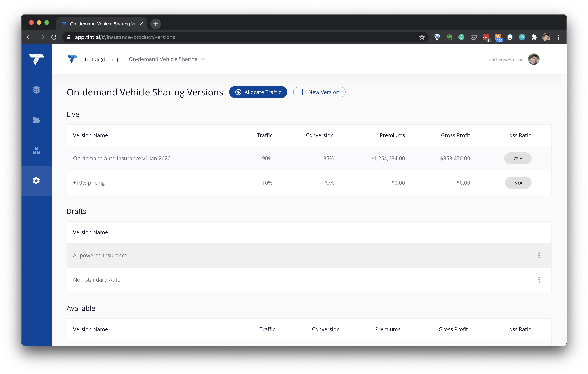Switch to the On-demand Vehicle Sharing tab
Image resolution: width=588 pixels, height=374 pixels.
point(100,24)
